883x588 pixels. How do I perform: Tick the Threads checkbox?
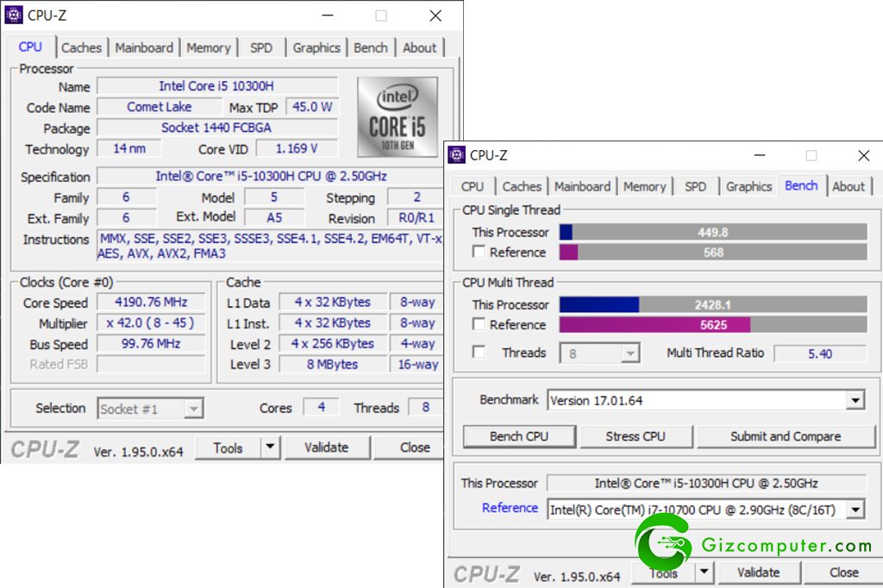[x=479, y=352]
